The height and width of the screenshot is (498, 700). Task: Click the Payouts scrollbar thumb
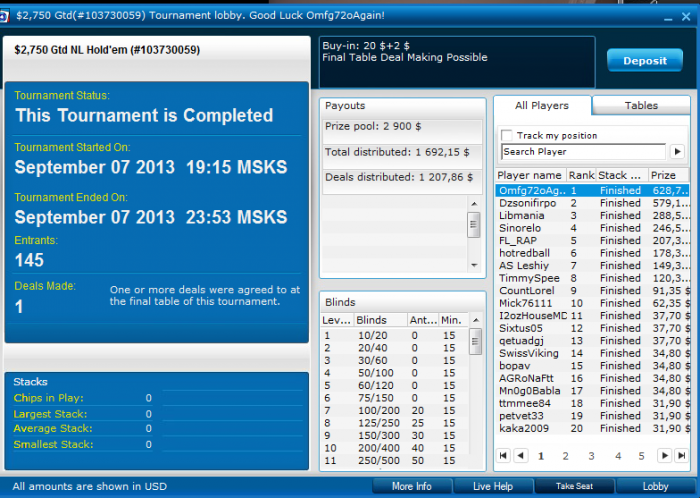coord(474,225)
